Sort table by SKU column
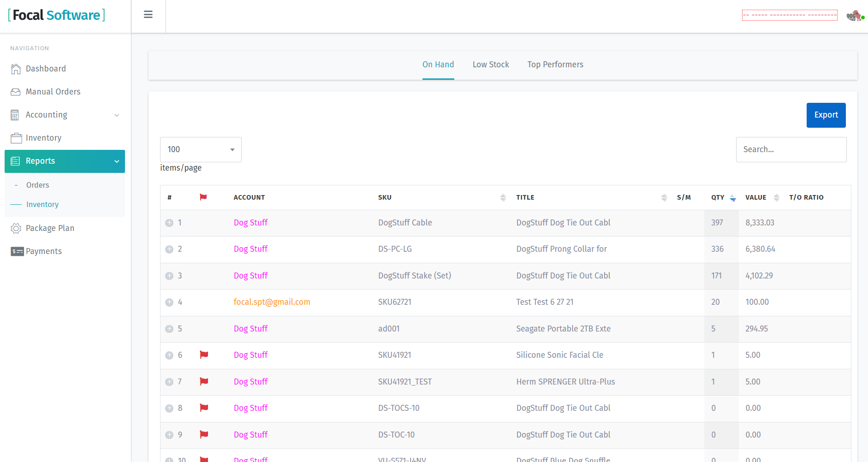This screenshot has height=462, width=868. tap(503, 198)
